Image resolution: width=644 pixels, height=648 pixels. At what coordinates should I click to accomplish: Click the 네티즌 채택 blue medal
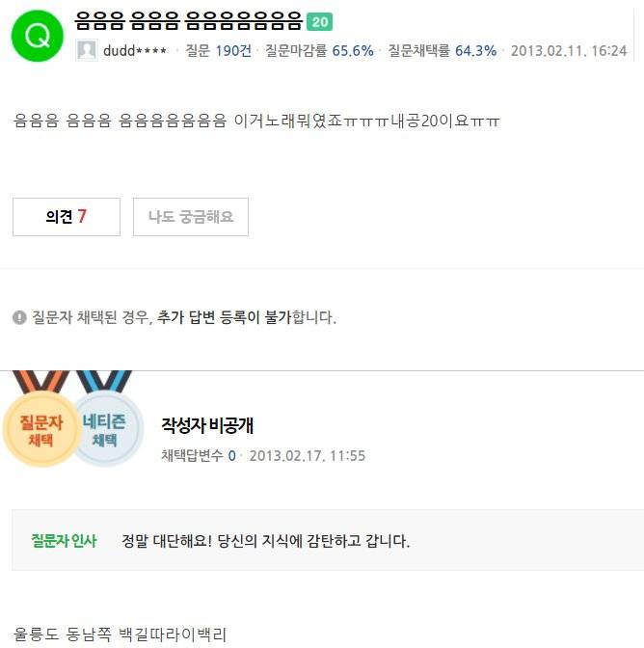click(x=108, y=419)
